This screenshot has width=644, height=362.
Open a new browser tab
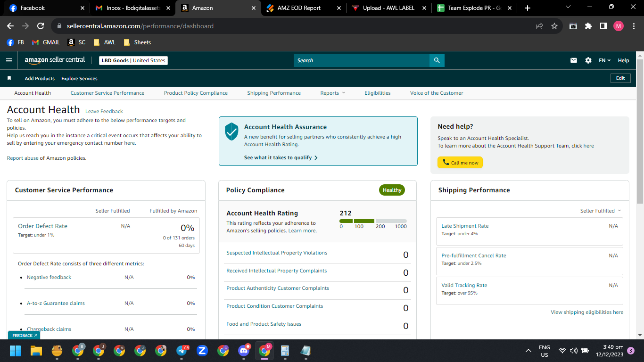tap(528, 8)
